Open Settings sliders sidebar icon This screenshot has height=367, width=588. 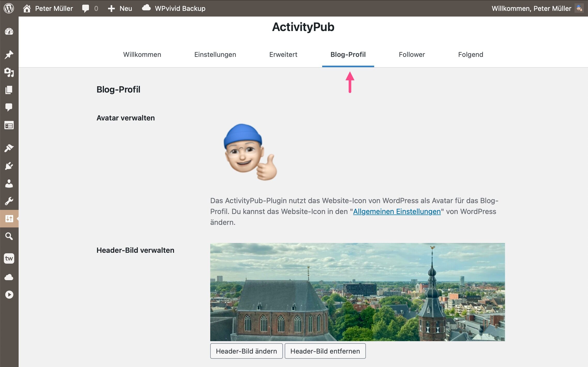coord(9,219)
